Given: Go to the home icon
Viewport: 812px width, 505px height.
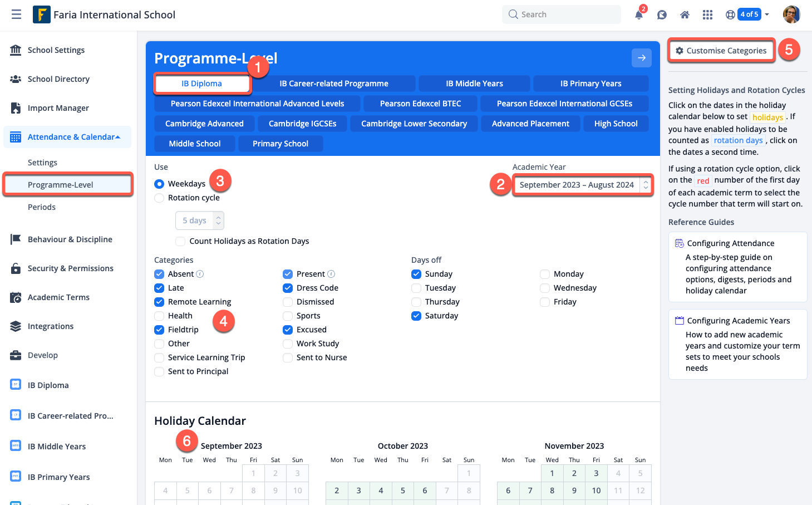Looking at the screenshot, I should [x=685, y=15].
